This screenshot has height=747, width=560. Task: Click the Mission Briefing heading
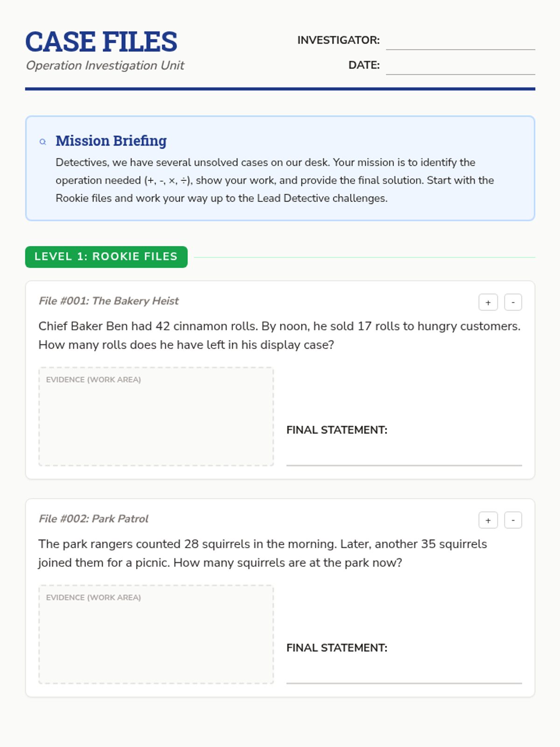[111, 141]
